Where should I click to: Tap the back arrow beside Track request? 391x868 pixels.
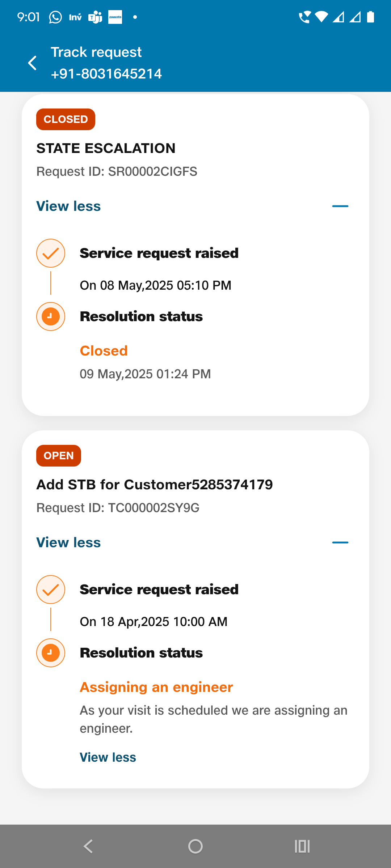tap(33, 63)
